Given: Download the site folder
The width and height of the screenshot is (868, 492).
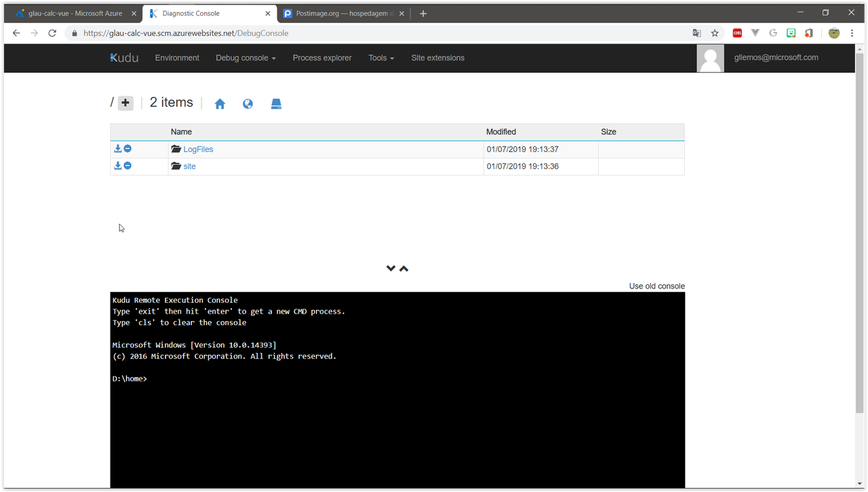Looking at the screenshot, I should (x=117, y=166).
